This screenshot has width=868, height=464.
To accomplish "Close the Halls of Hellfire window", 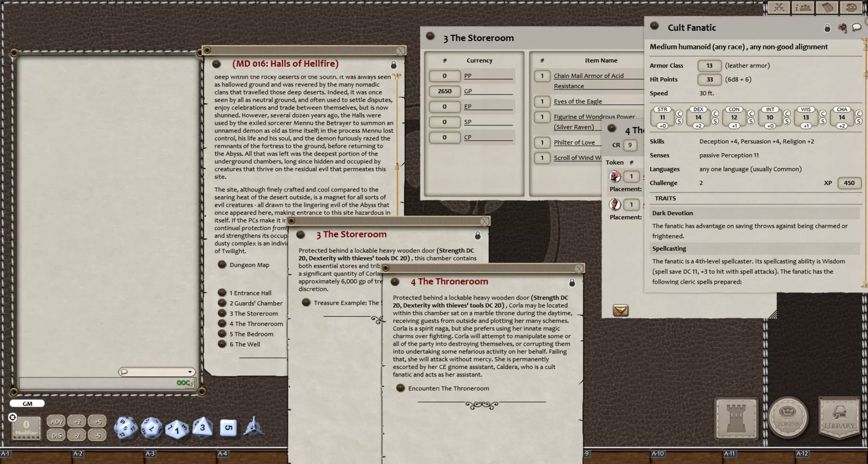I will [400, 50].
